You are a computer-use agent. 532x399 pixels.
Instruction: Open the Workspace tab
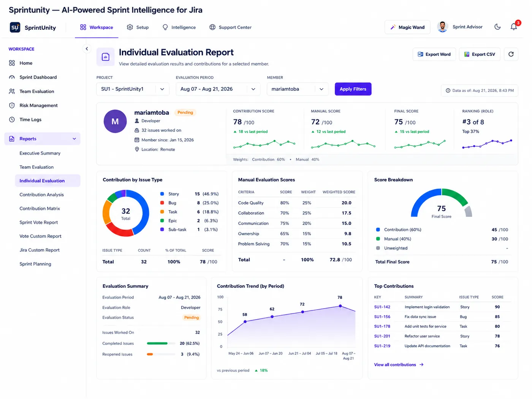[x=97, y=27]
